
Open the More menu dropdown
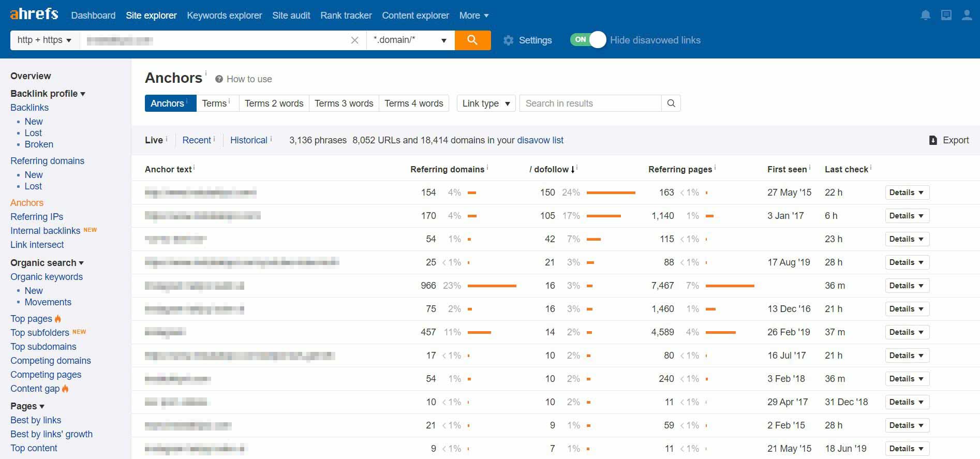tap(473, 16)
